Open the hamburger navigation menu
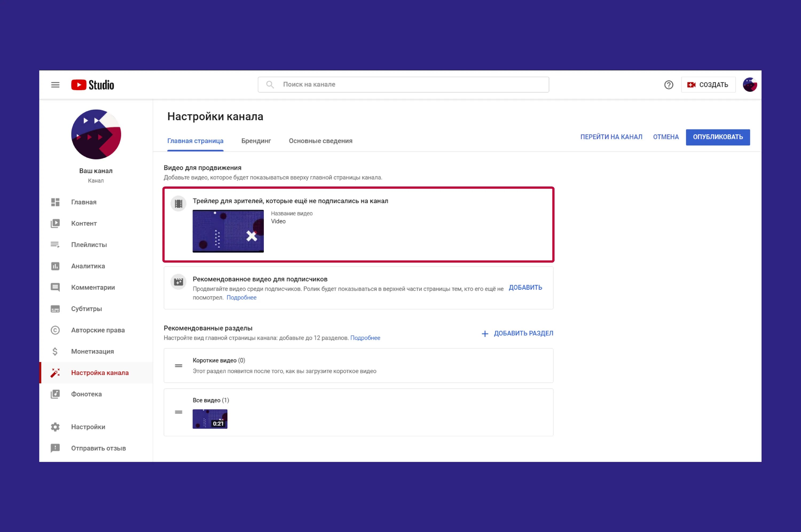Image resolution: width=801 pixels, height=532 pixels. pyautogui.click(x=55, y=85)
